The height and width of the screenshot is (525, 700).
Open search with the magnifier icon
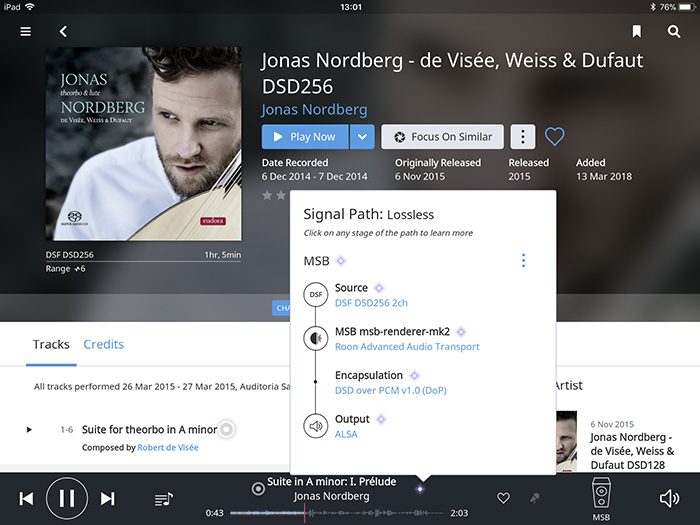coord(674,31)
